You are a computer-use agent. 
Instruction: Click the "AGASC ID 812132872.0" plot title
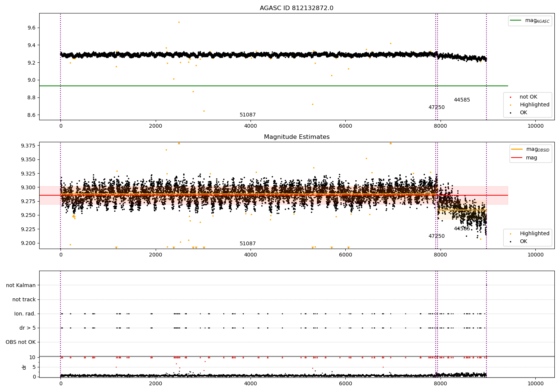click(x=296, y=8)
